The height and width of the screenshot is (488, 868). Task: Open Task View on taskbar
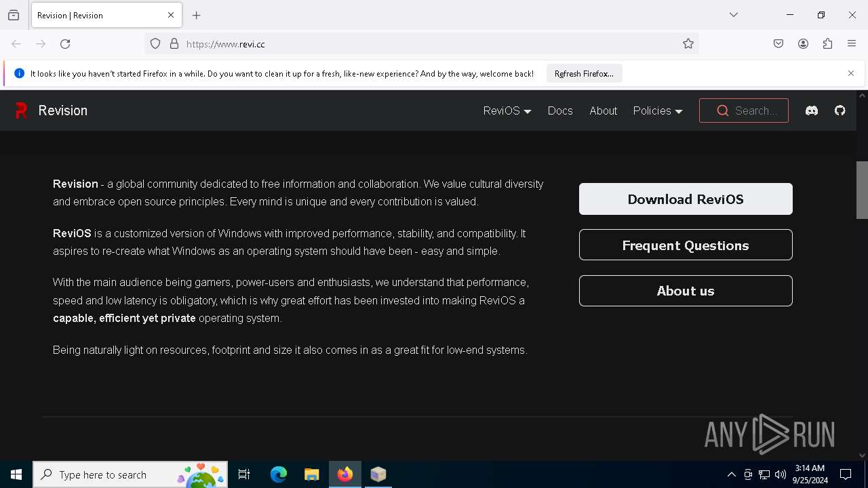click(244, 474)
